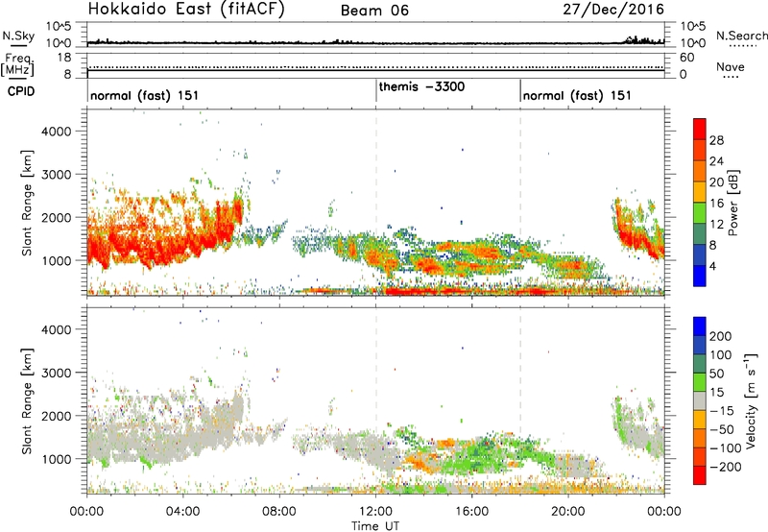Click the "18" frequency axis tick label
This screenshot has height=532, width=768.
(64, 58)
